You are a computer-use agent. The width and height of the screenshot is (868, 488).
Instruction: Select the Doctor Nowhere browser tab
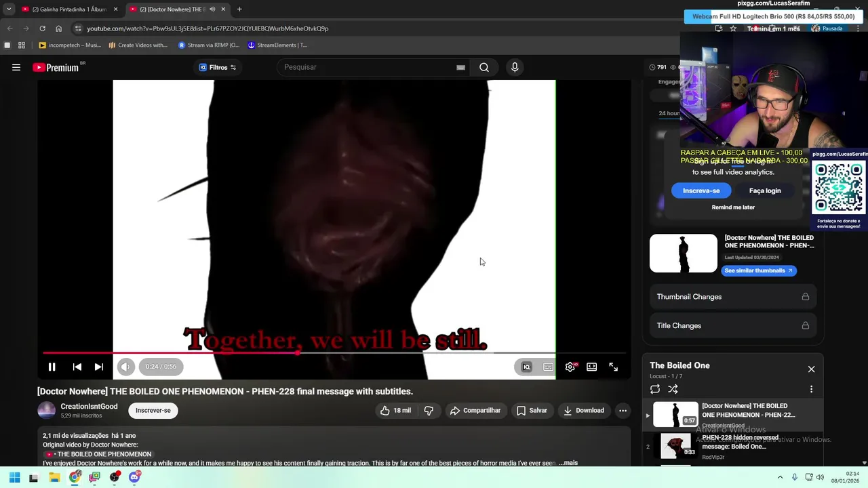pos(173,9)
